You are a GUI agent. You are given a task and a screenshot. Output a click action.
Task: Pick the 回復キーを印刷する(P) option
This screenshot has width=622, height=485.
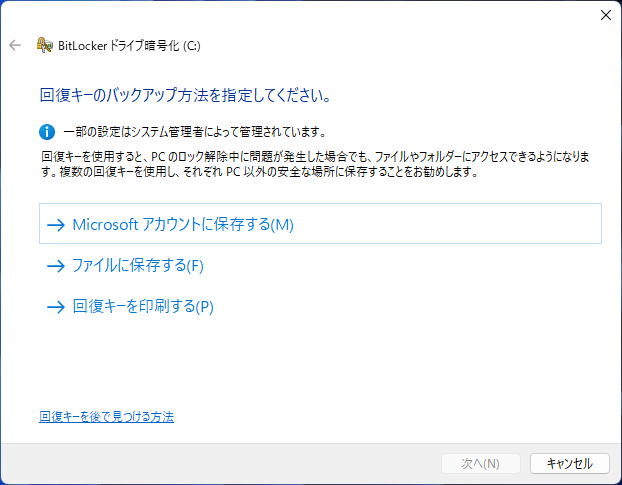(x=143, y=307)
